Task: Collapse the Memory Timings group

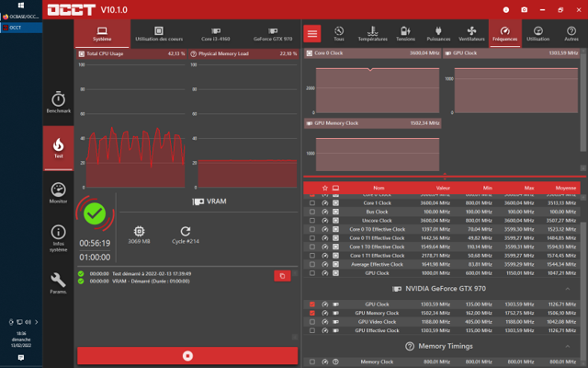Action: [568, 346]
